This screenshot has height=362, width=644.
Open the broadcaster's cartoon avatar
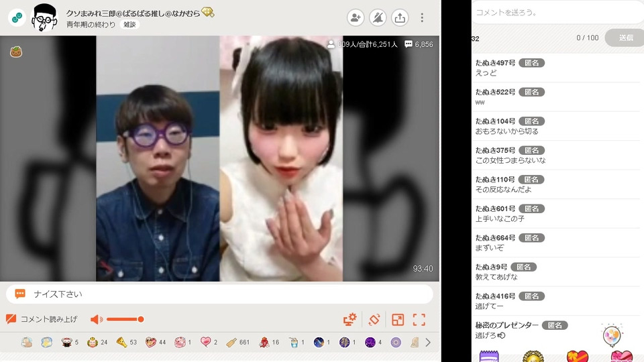click(x=44, y=17)
